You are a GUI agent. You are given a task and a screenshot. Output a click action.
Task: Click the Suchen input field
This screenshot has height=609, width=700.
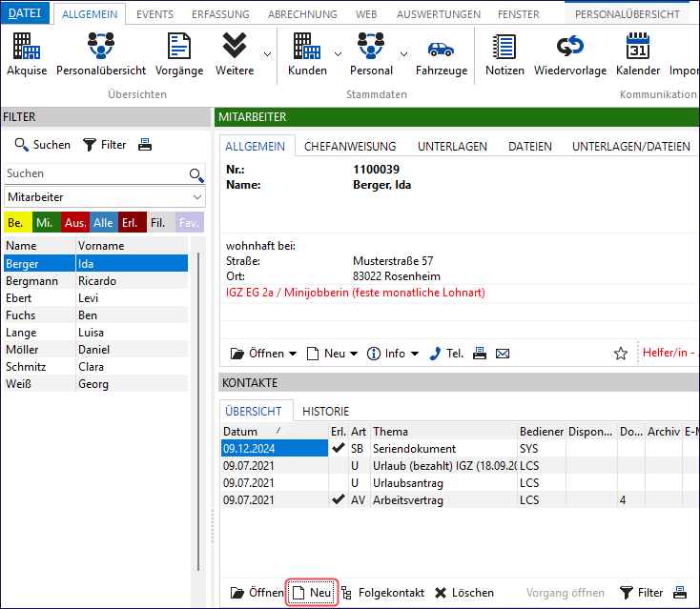pyautogui.click(x=95, y=173)
